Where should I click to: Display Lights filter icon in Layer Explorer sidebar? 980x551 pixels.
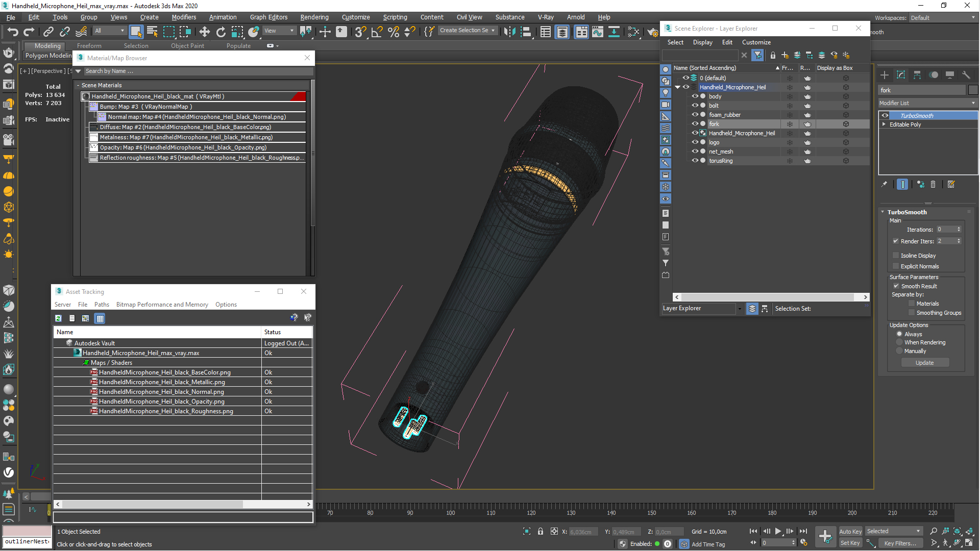(666, 93)
